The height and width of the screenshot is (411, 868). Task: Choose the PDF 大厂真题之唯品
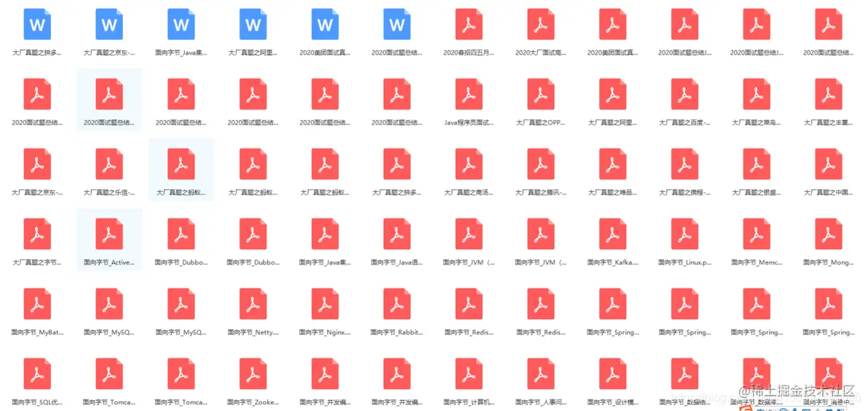613,164
